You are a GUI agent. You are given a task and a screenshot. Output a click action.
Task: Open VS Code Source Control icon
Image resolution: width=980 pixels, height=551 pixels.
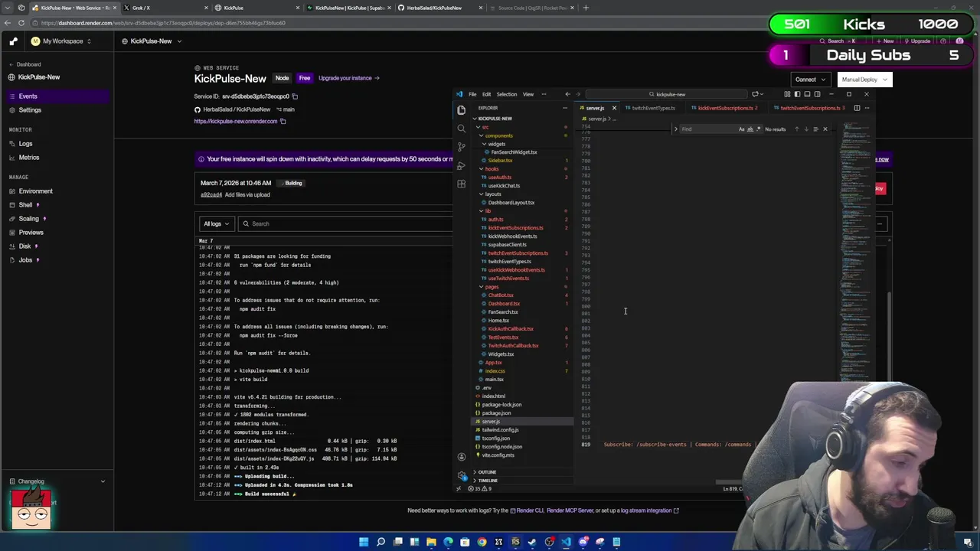pos(461,146)
